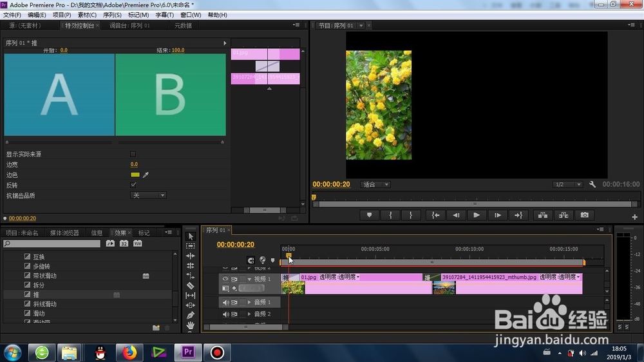
Task: Click the Lift button in program monitor
Action: click(x=542, y=215)
